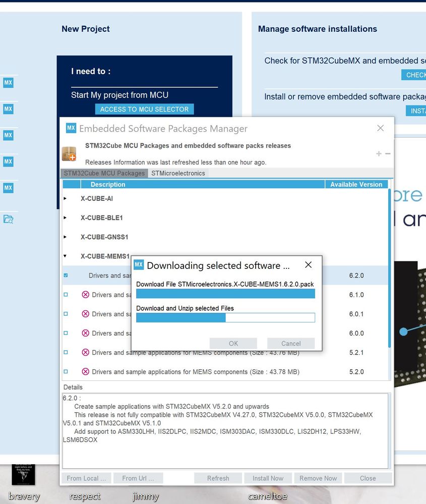The height and width of the screenshot is (504, 426).
Task: Click the MX logo in Downloading dialog
Action: [139, 264]
